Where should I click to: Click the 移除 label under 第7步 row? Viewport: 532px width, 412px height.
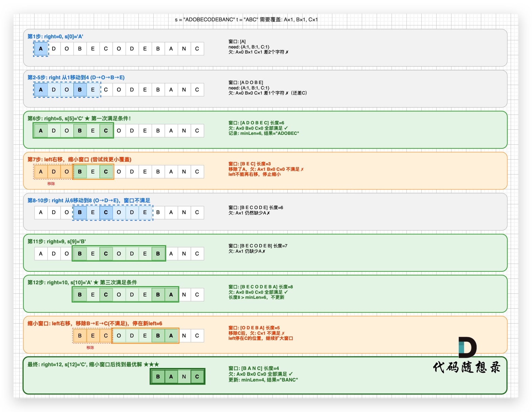[x=51, y=184]
